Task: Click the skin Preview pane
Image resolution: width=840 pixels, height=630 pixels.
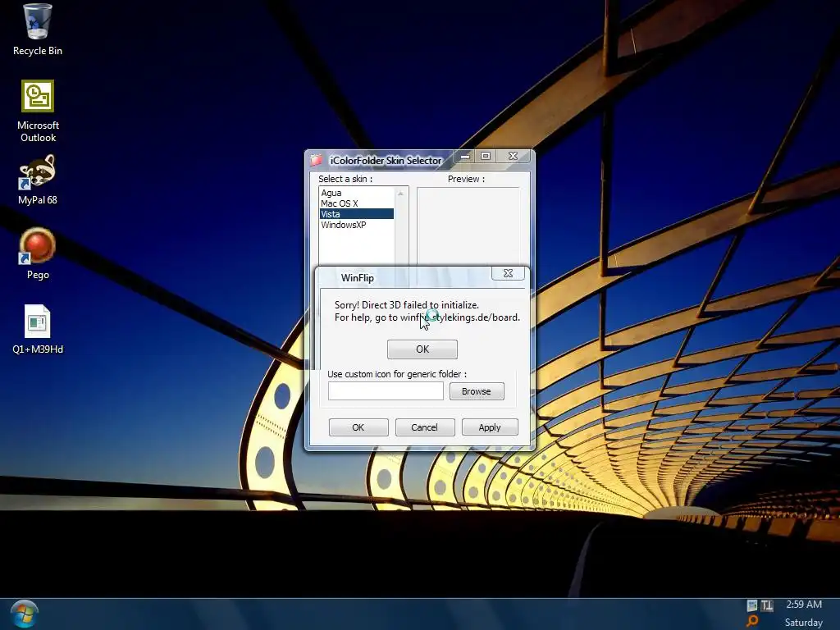Action: 468,226
